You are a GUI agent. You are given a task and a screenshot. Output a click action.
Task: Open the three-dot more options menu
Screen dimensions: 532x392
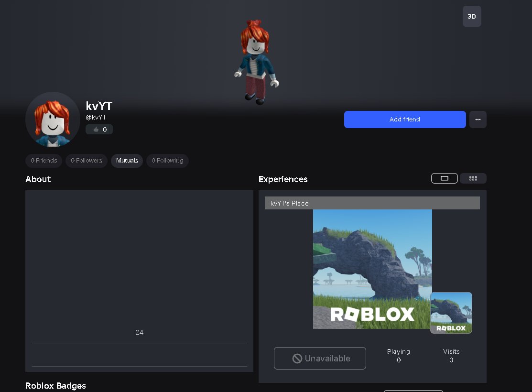pyautogui.click(x=478, y=120)
